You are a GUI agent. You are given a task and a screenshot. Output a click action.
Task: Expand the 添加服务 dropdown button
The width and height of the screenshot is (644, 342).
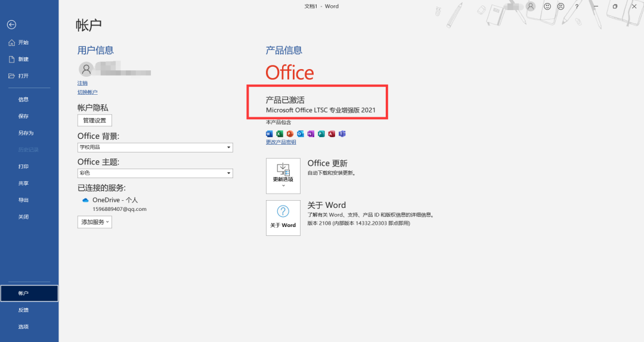95,222
